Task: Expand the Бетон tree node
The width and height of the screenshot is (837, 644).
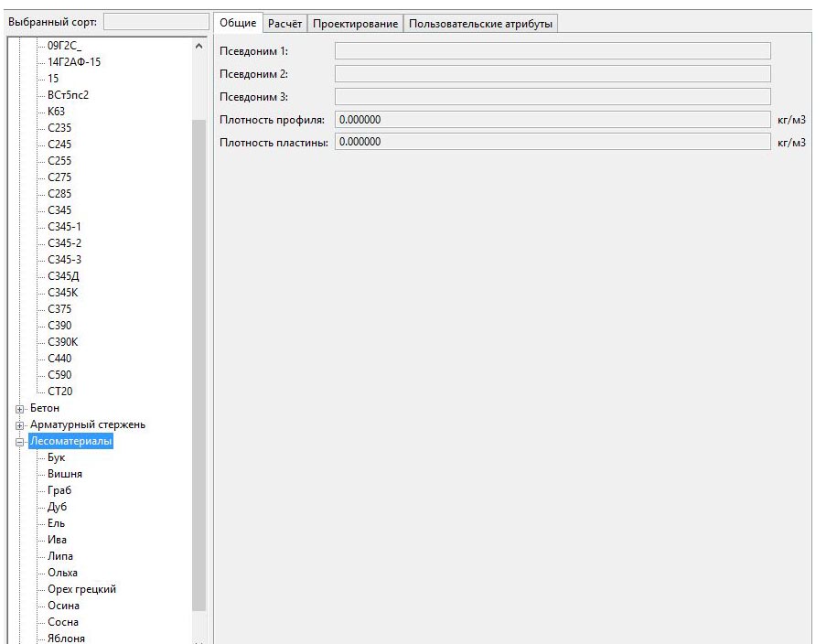Action: pos(20,409)
